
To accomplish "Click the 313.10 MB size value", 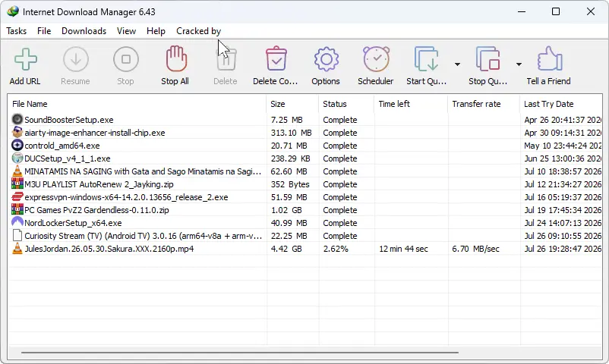I will click(292, 133).
